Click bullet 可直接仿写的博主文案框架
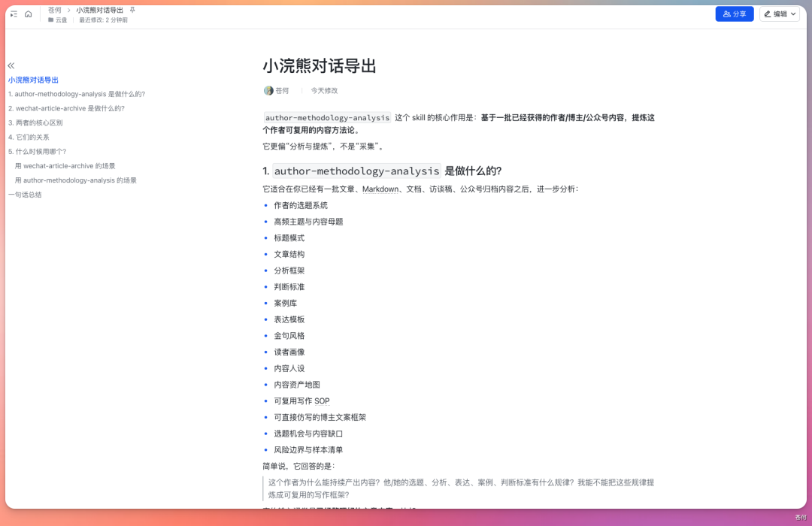Viewport: 812px width, 526px height. (320, 418)
